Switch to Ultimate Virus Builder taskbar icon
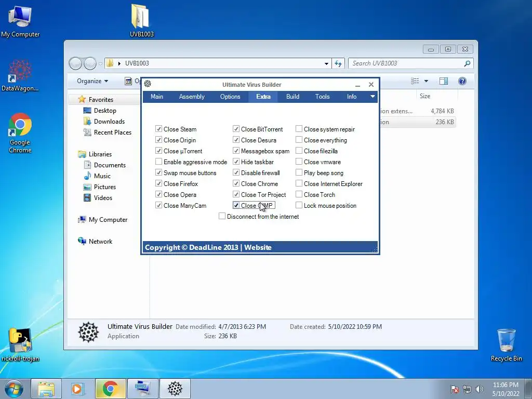The image size is (532, 399). [175, 389]
